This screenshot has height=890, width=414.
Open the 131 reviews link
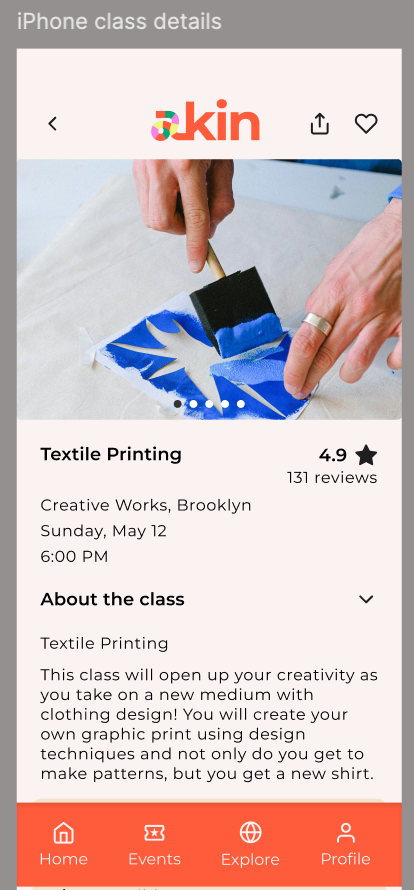point(332,478)
